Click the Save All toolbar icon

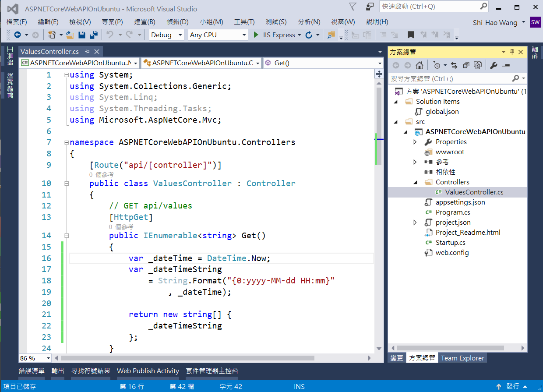coord(93,35)
